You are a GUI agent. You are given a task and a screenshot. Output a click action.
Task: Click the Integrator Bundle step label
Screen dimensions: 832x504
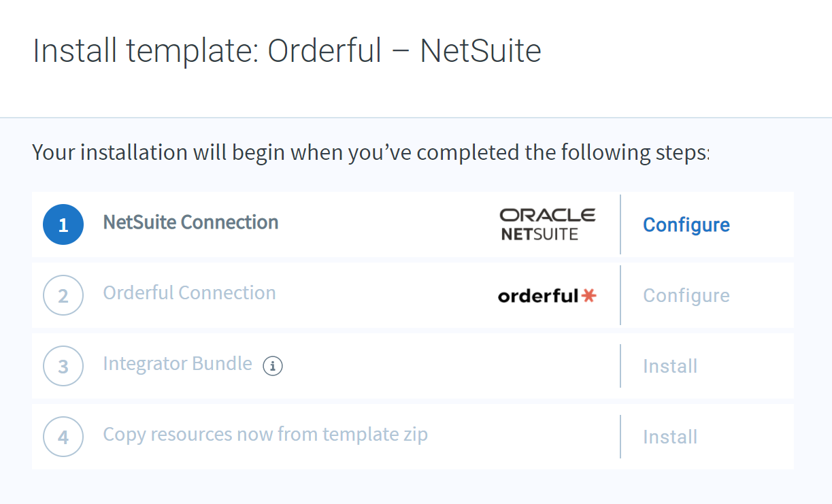178,363
